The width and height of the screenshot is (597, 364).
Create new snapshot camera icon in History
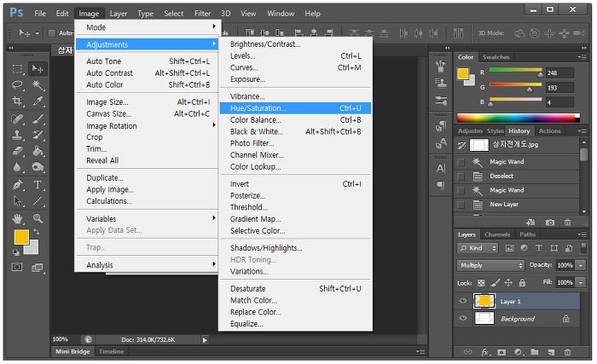pos(550,222)
